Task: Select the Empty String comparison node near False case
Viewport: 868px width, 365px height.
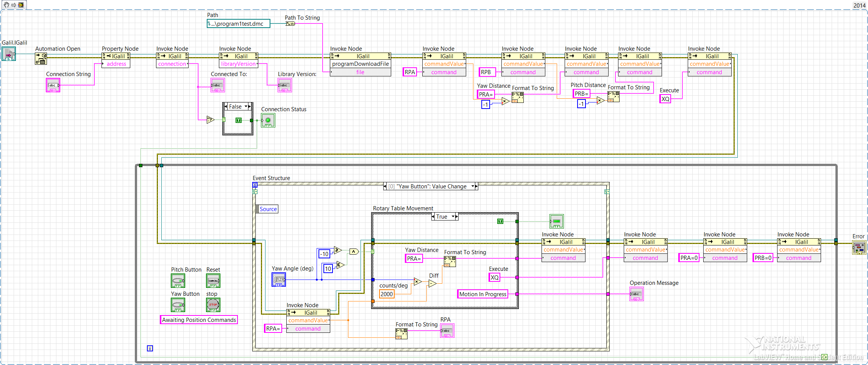Action: click(211, 120)
